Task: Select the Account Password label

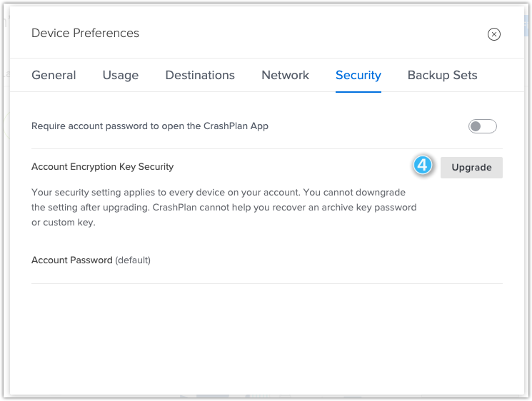Action: click(72, 260)
